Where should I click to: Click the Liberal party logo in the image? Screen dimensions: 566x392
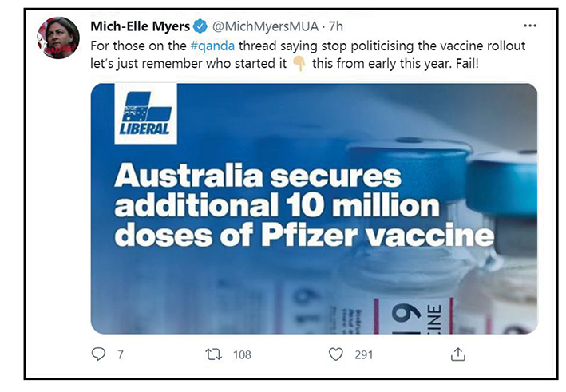click(145, 115)
